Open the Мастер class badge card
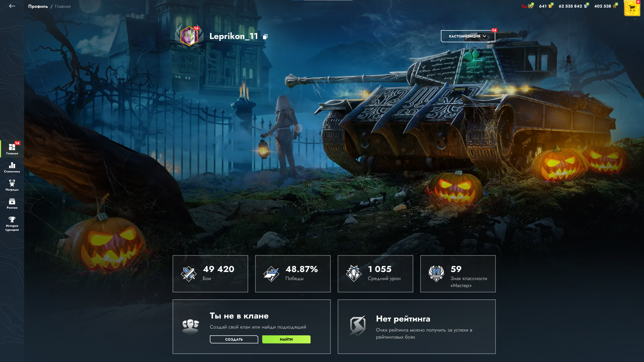Screen dimensions: 644x362 point(458,274)
